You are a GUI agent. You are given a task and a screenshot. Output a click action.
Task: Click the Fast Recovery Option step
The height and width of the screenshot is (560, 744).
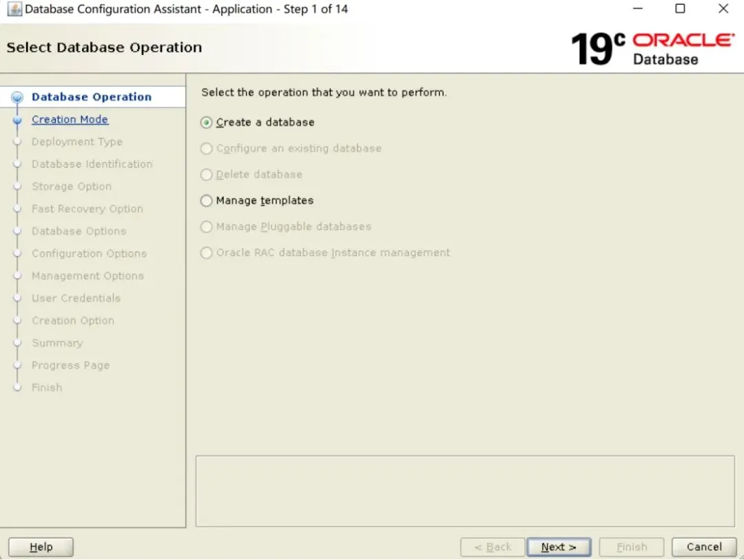click(87, 209)
